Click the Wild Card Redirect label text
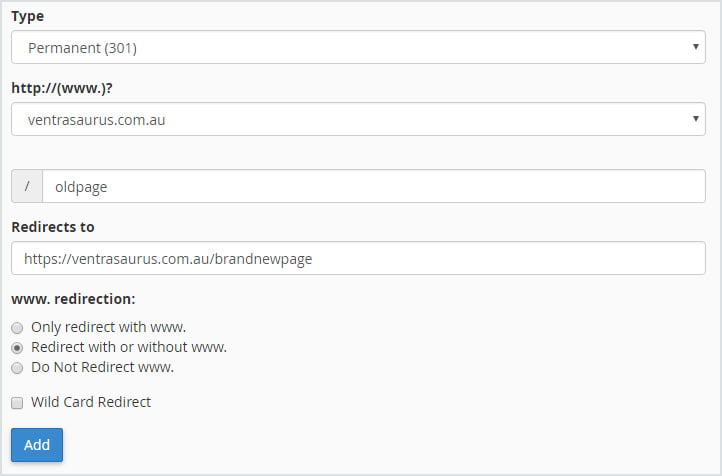 [x=91, y=402]
